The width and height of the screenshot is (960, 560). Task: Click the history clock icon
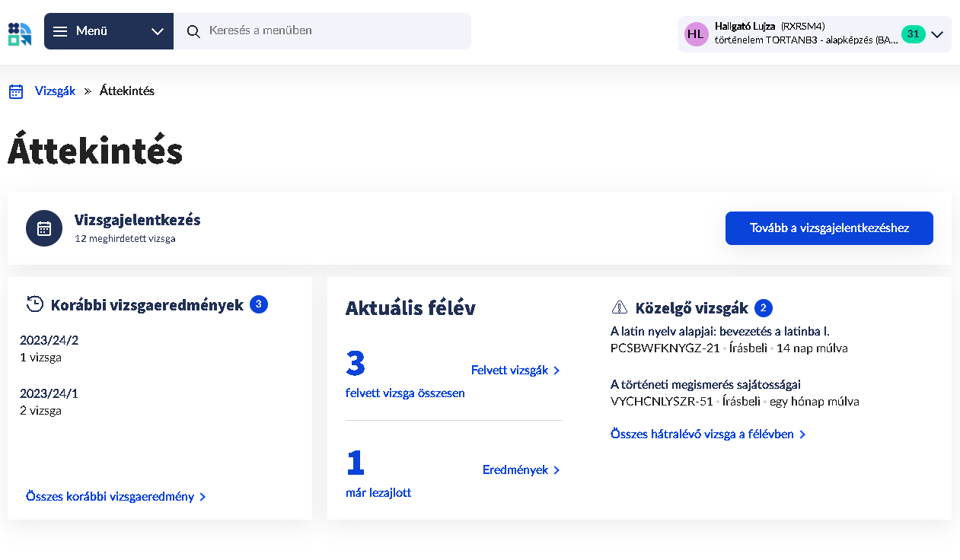coord(35,304)
